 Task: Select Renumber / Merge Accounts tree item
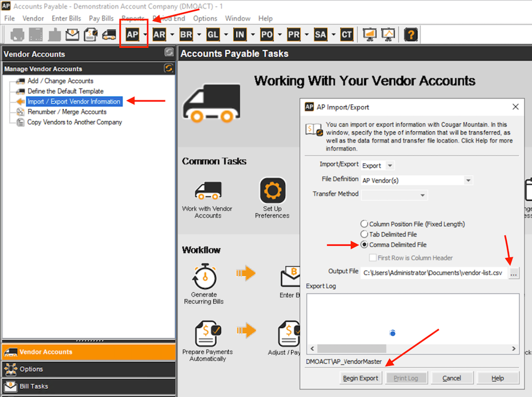[67, 112]
